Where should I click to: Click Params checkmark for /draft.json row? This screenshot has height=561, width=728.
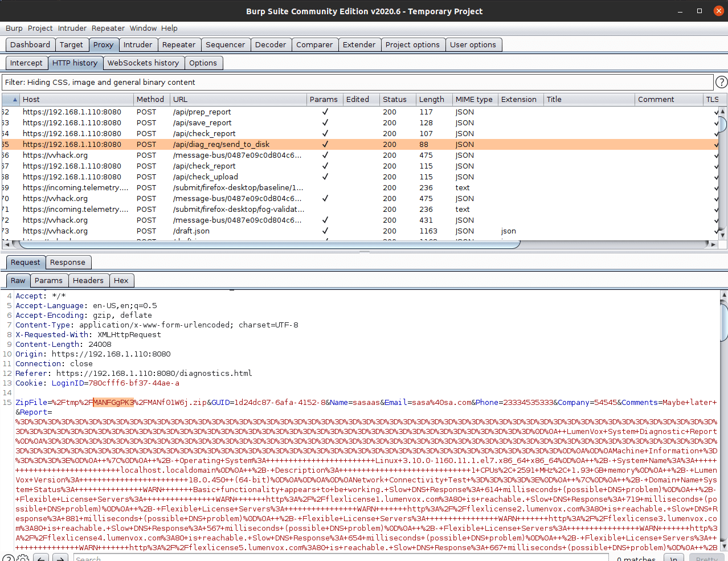(325, 231)
